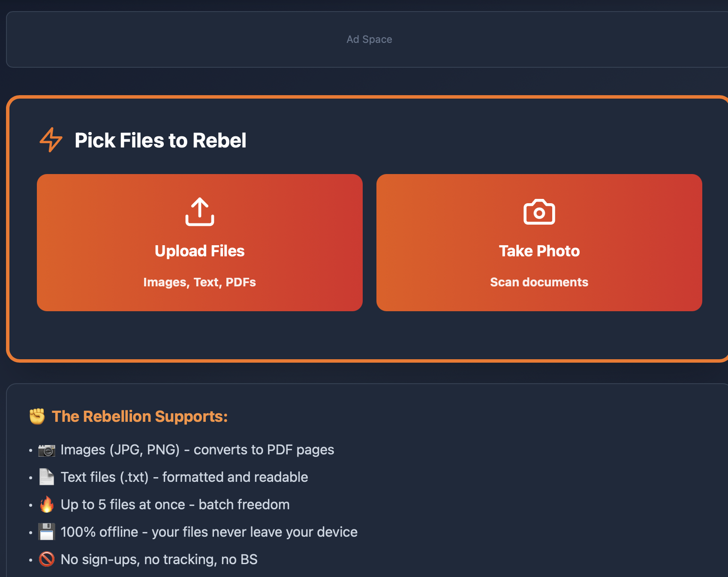Click the Scan documents subtitle
Viewport: 728px width, 577px height.
point(539,282)
